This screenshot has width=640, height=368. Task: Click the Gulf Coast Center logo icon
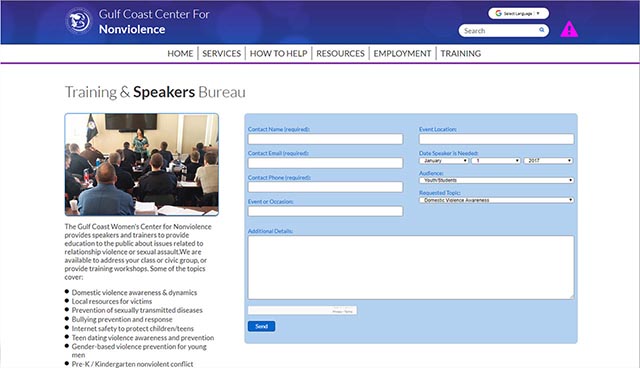pos(79,21)
